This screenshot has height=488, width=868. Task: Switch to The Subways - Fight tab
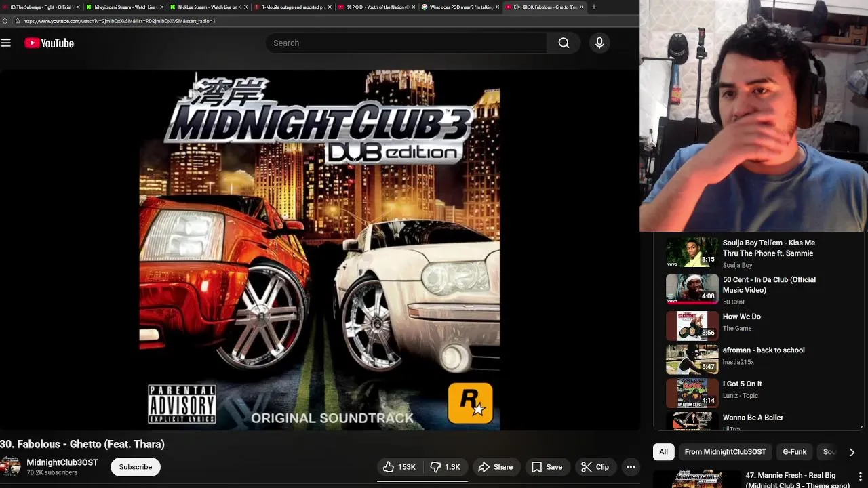pos(41,7)
